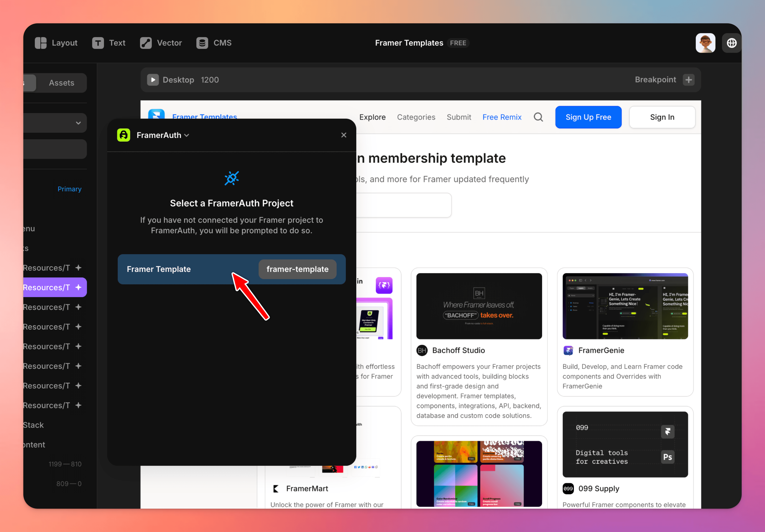
Task: Click the BH circle icon beside Bachoff Studio
Action: (422, 350)
